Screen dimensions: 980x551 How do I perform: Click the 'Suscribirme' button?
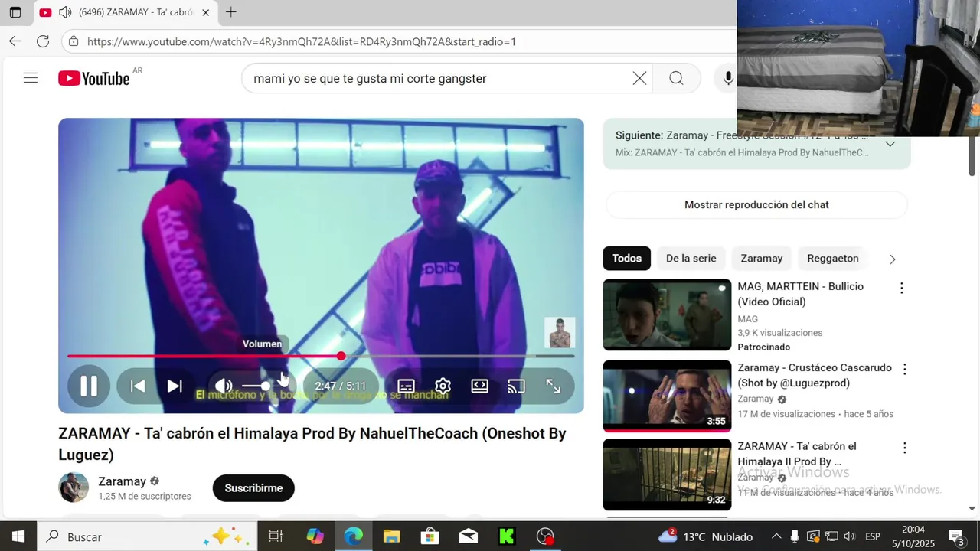click(x=253, y=488)
